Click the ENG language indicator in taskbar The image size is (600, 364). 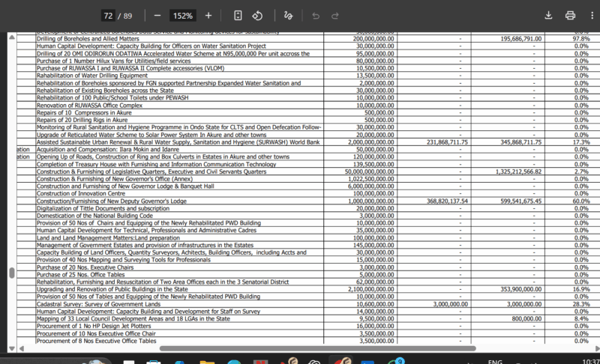click(x=496, y=360)
